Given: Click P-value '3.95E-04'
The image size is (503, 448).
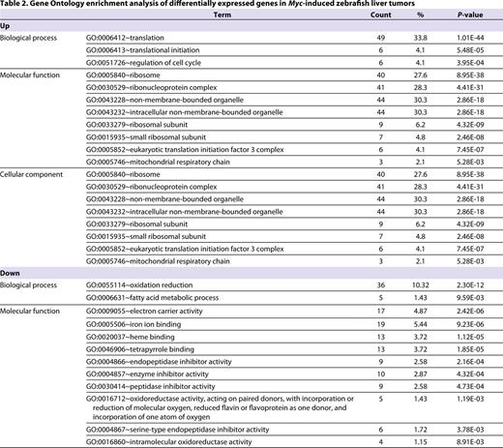Looking at the screenshot, I should (x=470, y=63).
